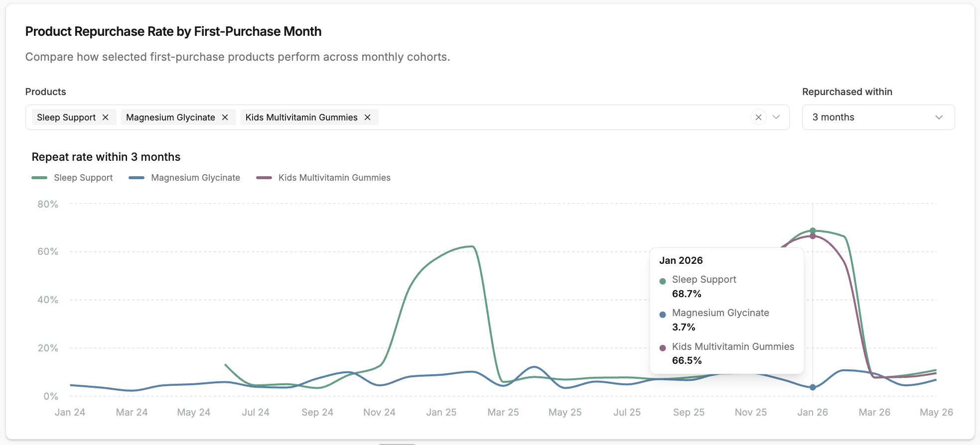This screenshot has height=445, width=980.
Task: Click the Magnesium Glycinate data point at Jan 26
Action: click(813, 387)
